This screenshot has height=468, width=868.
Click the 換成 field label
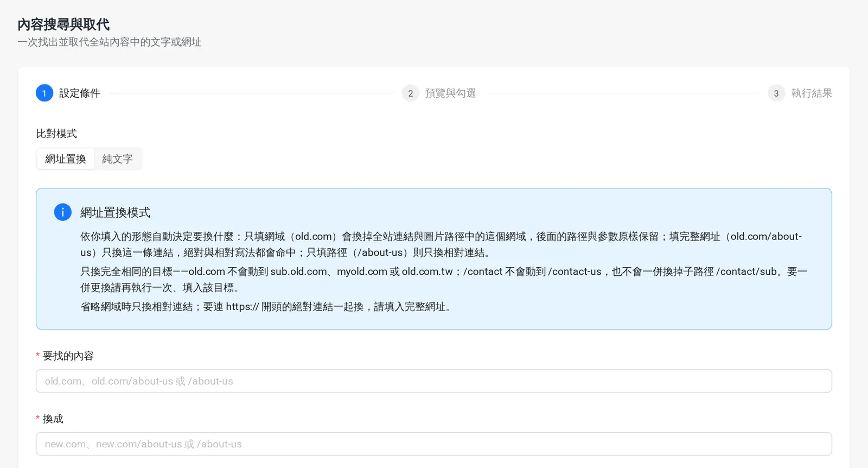click(53, 419)
